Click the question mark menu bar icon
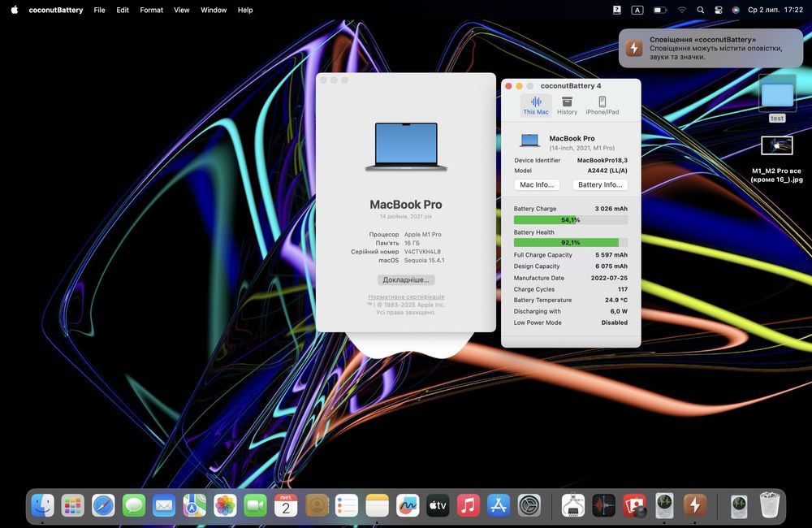This screenshot has height=528, width=812. point(617,10)
